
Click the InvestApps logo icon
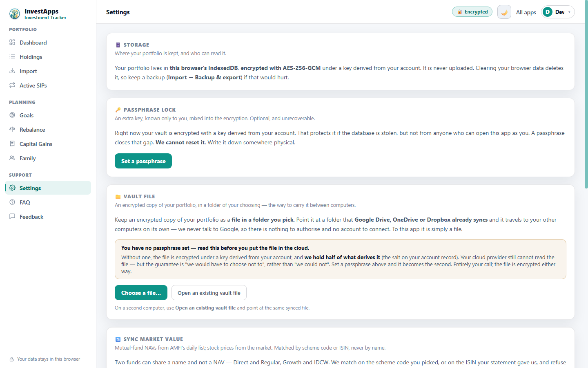(x=15, y=14)
